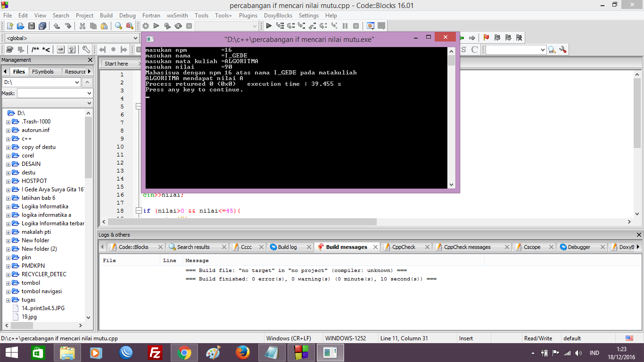Open the search text combo box in toolbar
The image size is (644, 362).
click(x=516, y=49)
